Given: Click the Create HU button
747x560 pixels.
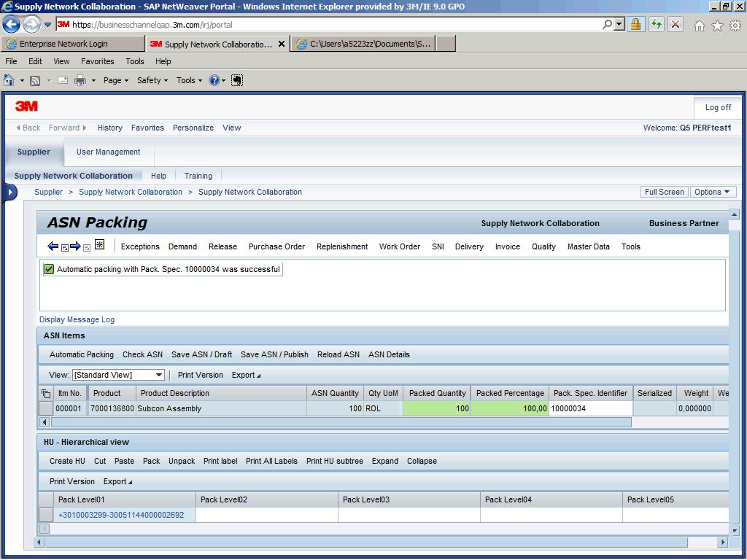Looking at the screenshot, I should pyautogui.click(x=67, y=461).
